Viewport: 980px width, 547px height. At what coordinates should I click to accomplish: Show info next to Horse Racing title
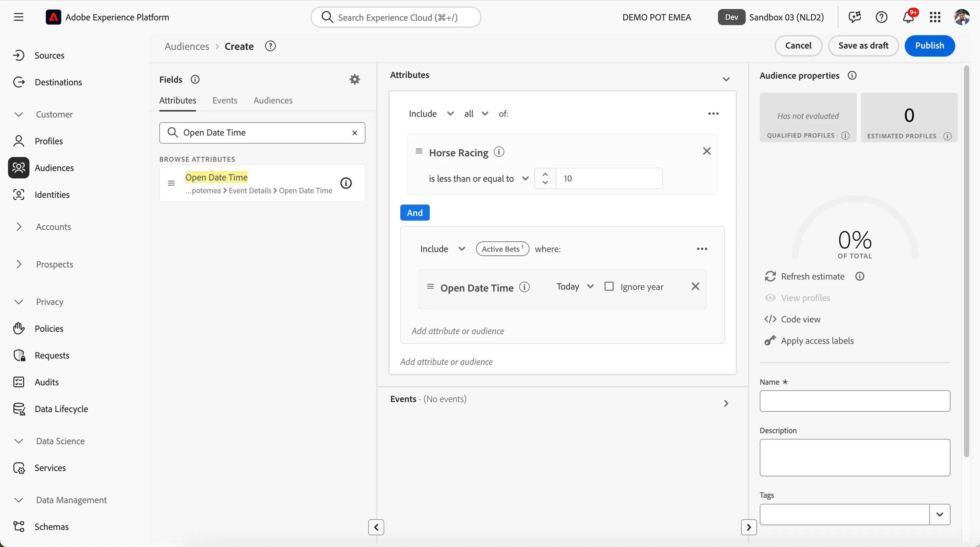[499, 152]
